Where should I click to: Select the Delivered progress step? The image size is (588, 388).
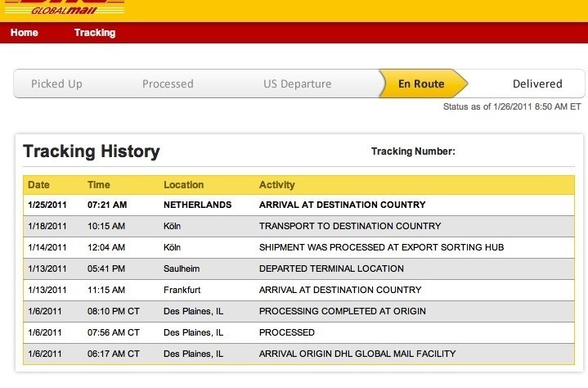537,83
